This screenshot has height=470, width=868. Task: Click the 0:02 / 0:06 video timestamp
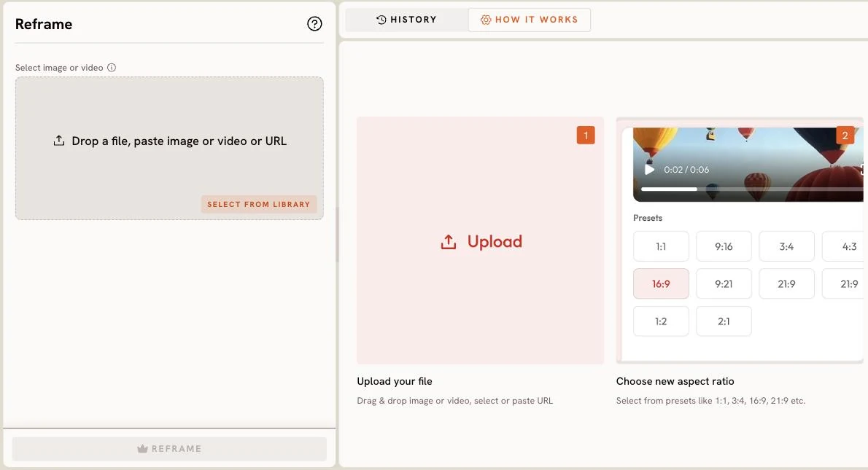point(686,170)
